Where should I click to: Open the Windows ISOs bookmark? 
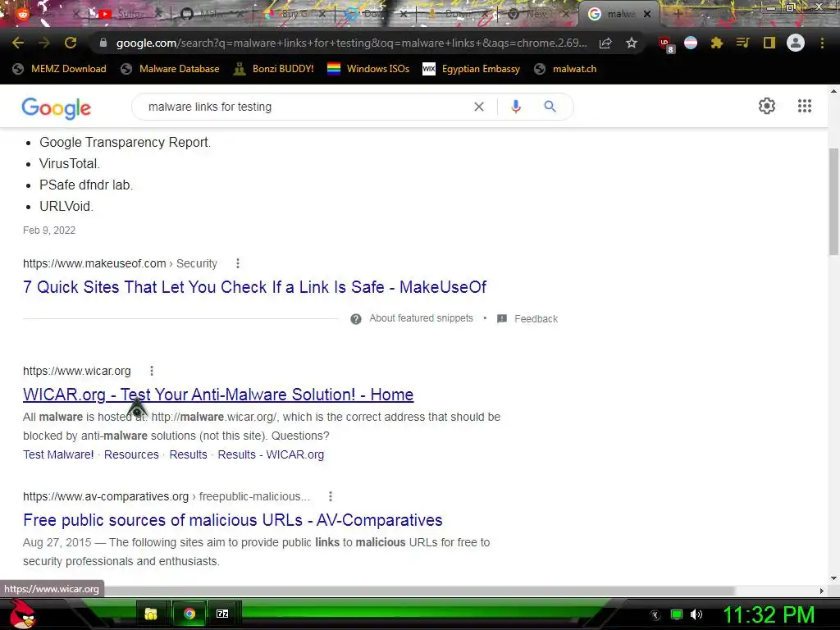point(368,69)
